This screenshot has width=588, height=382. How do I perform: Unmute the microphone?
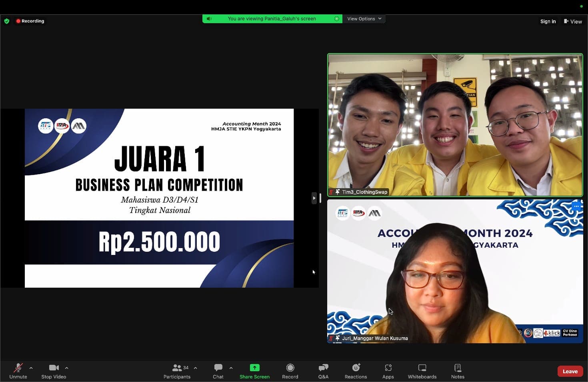tap(18, 371)
